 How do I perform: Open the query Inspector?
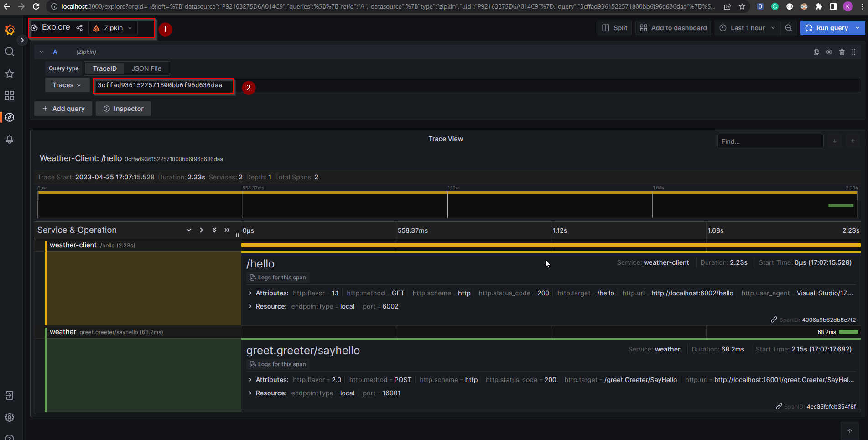coord(123,109)
